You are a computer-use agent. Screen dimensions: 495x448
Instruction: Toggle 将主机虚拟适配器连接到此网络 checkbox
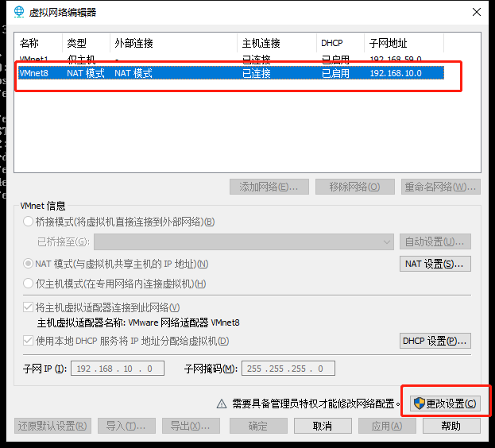click(x=28, y=307)
